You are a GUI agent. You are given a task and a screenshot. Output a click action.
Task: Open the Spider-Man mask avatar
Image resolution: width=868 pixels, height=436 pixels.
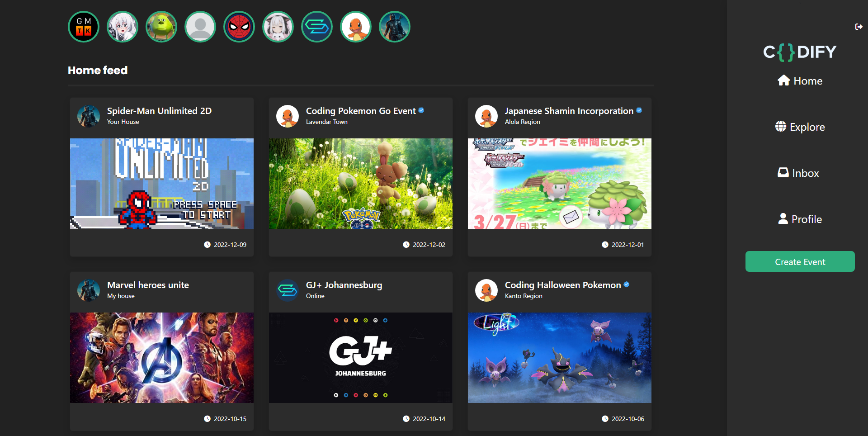tap(239, 27)
